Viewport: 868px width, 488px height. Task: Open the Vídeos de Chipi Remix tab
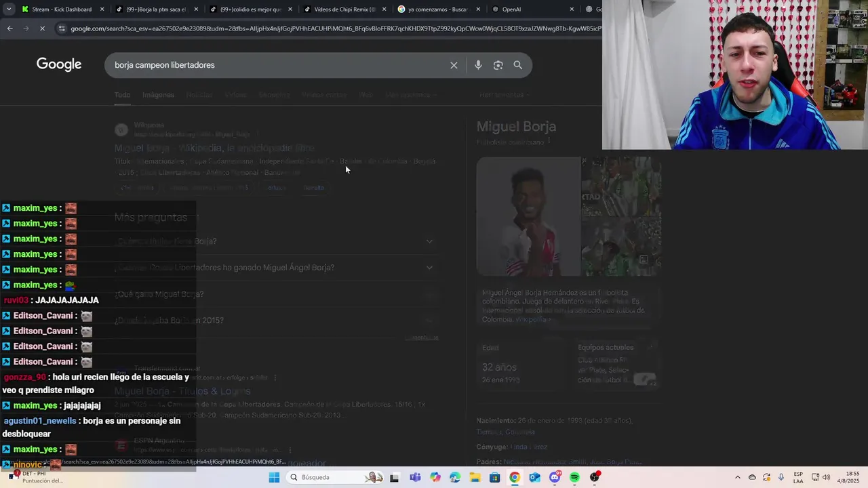tap(343, 9)
